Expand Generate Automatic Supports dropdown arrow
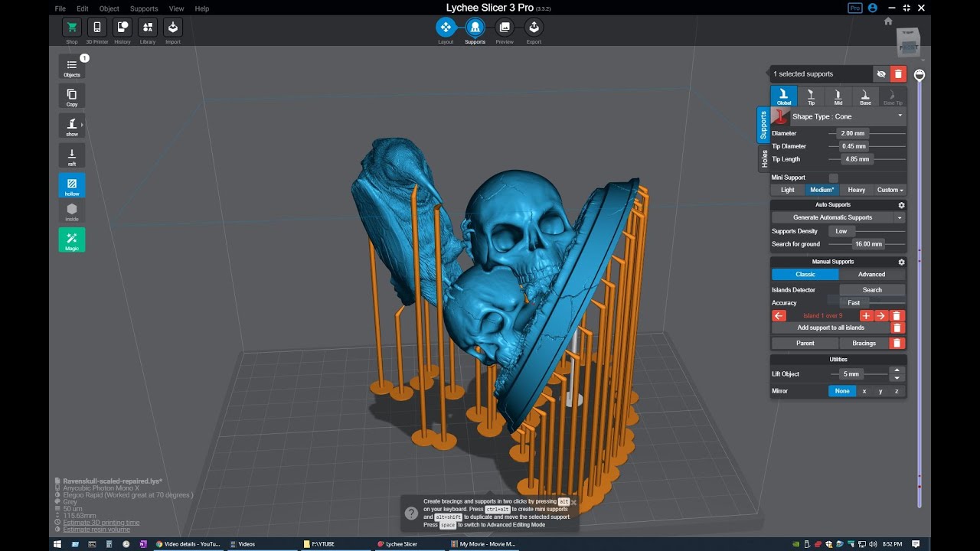The height and width of the screenshot is (551, 980). 900,218
